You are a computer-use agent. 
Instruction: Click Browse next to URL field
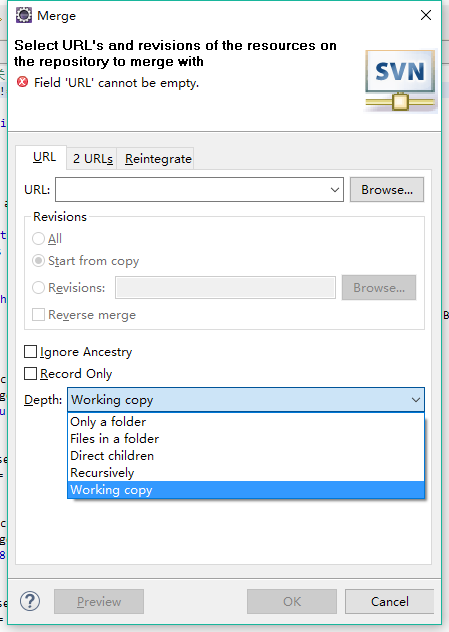pyautogui.click(x=387, y=189)
